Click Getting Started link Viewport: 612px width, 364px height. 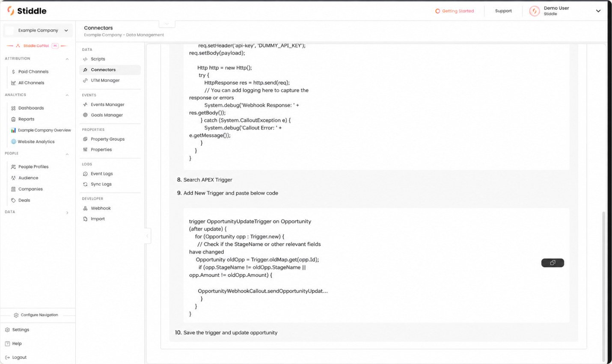click(x=455, y=11)
